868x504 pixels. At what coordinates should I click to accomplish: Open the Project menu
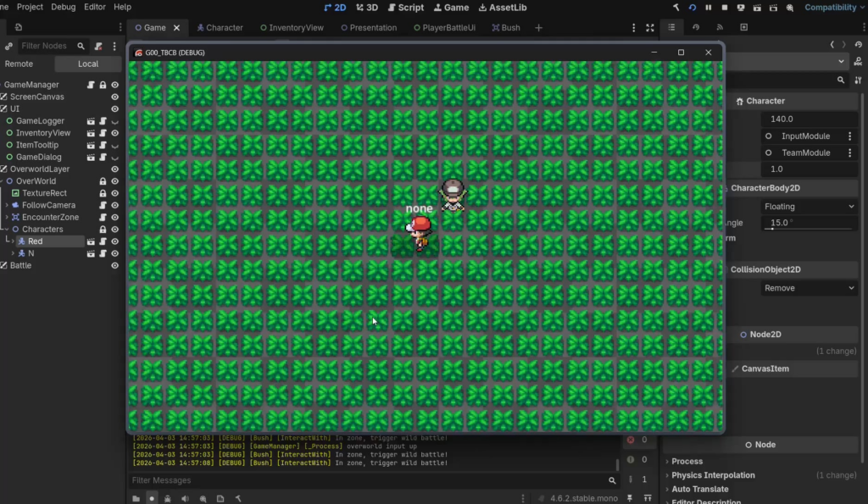click(30, 7)
